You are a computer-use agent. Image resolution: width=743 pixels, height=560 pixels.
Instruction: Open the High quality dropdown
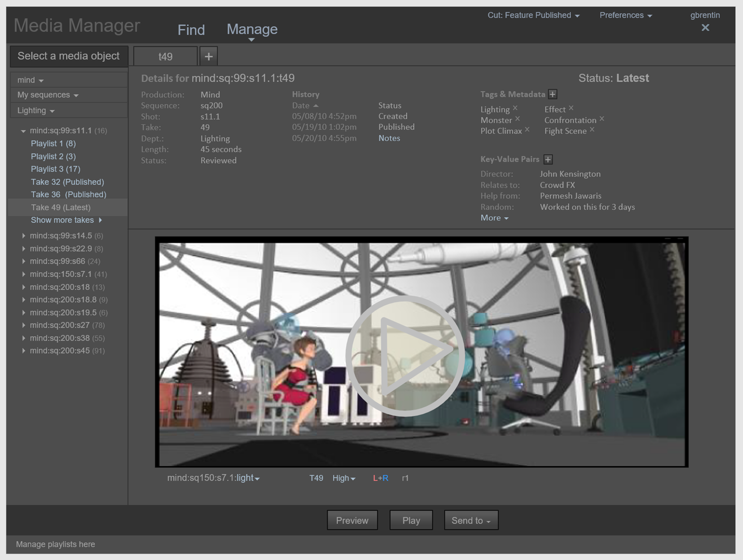tap(343, 478)
